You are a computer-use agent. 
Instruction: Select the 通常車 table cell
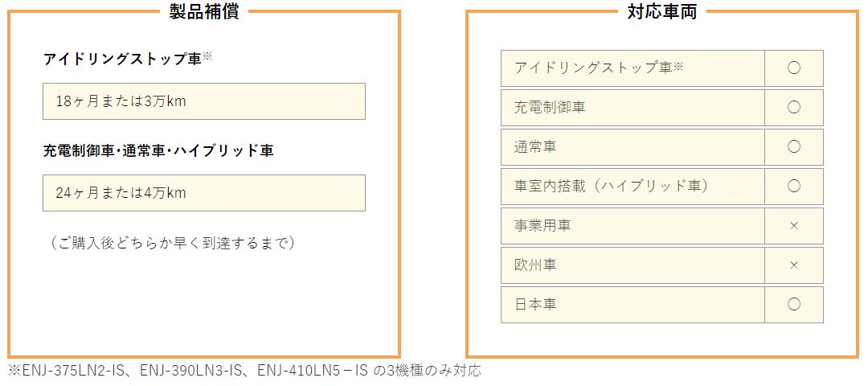[x=633, y=146]
